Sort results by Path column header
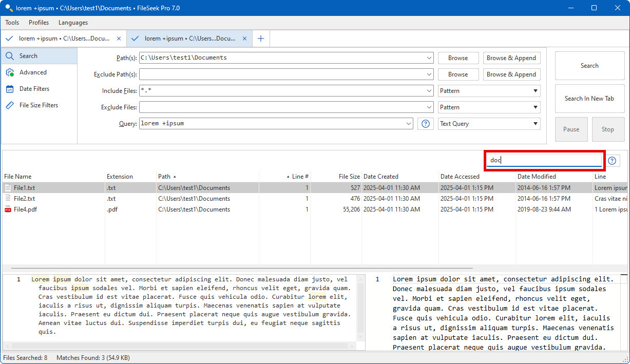Viewport: 630px width, 364px height. point(207,177)
